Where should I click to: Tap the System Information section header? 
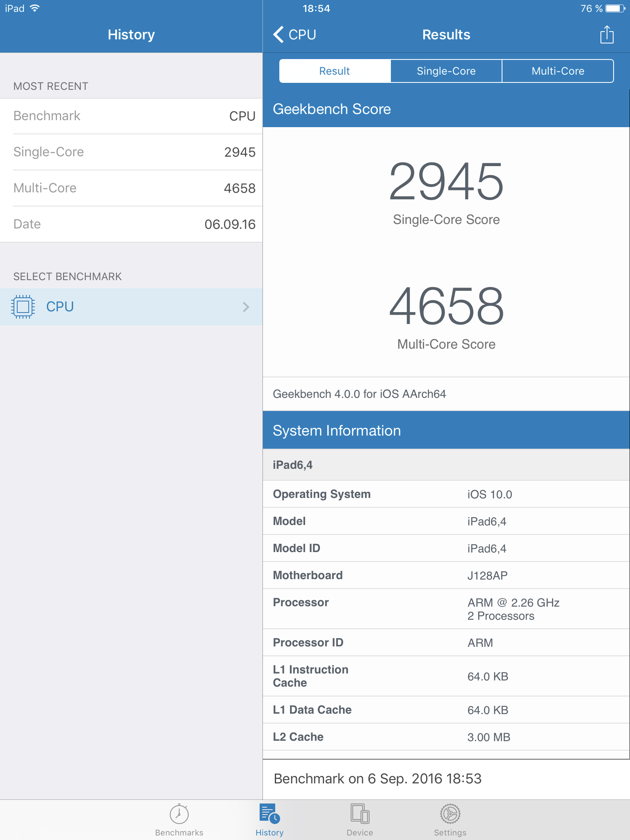446,431
